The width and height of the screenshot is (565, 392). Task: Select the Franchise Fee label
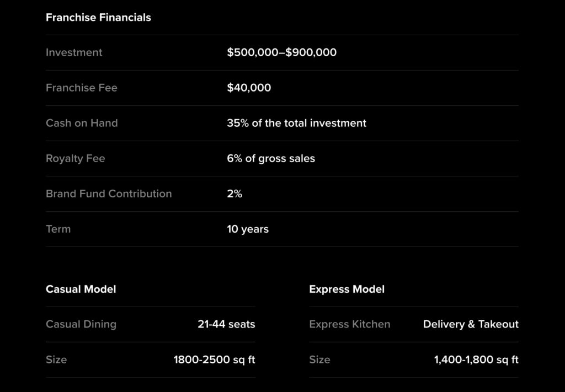coord(82,88)
